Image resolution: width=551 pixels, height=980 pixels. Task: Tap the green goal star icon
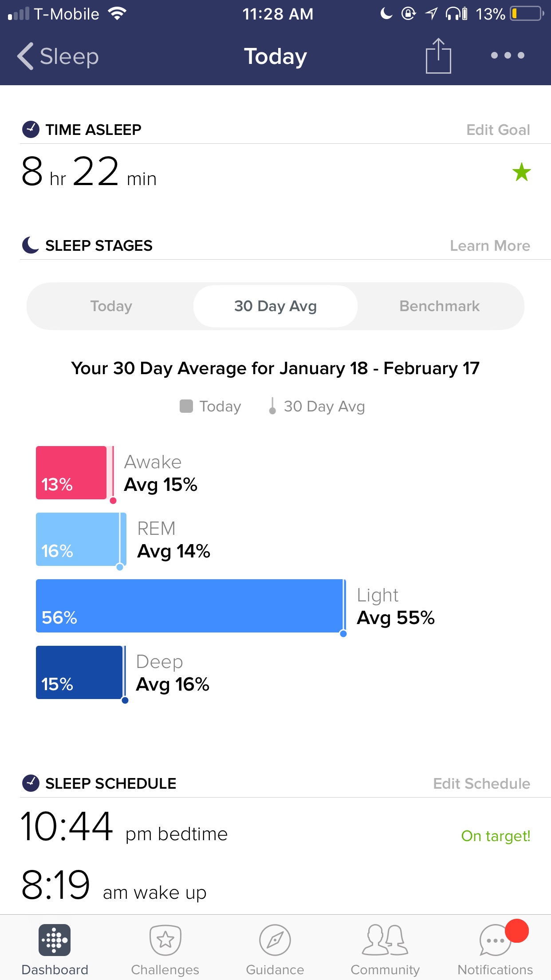click(522, 172)
